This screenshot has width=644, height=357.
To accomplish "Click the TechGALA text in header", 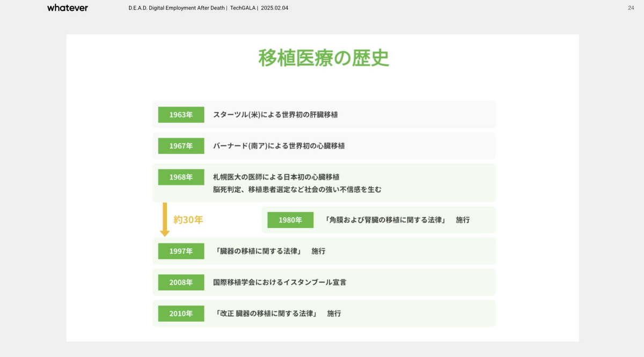I will pyautogui.click(x=243, y=8).
